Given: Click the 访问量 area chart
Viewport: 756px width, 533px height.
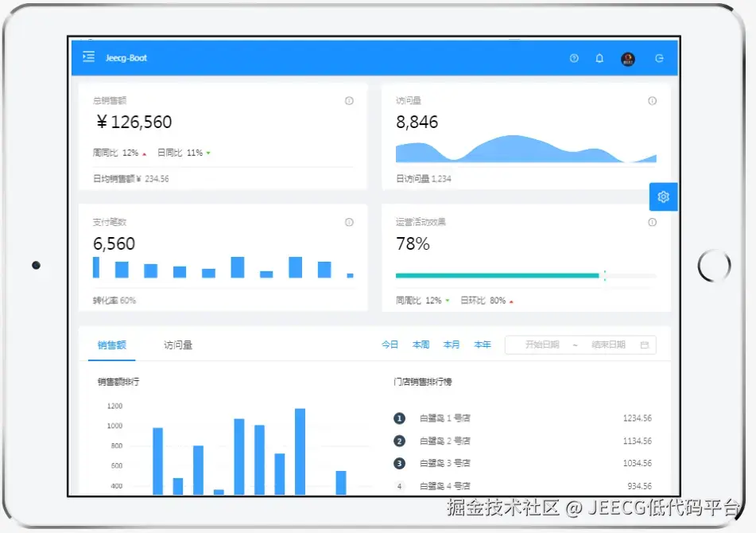Looking at the screenshot, I should (x=526, y=149).
